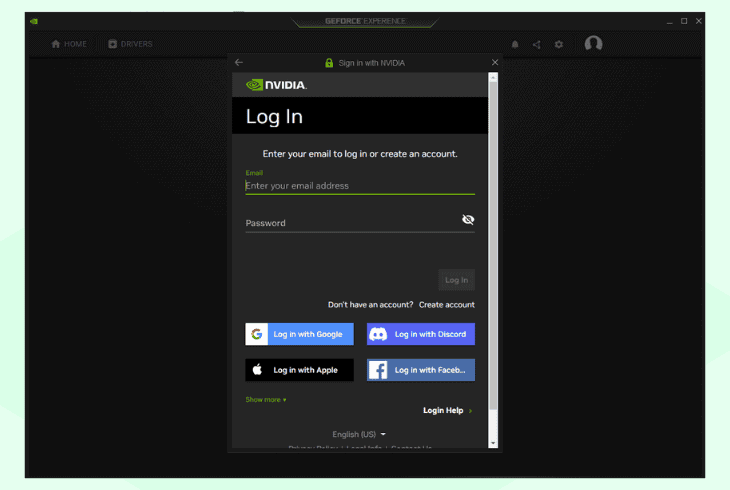Click the user profile avatar
The image size is (730, 490).
pos(594,44)
